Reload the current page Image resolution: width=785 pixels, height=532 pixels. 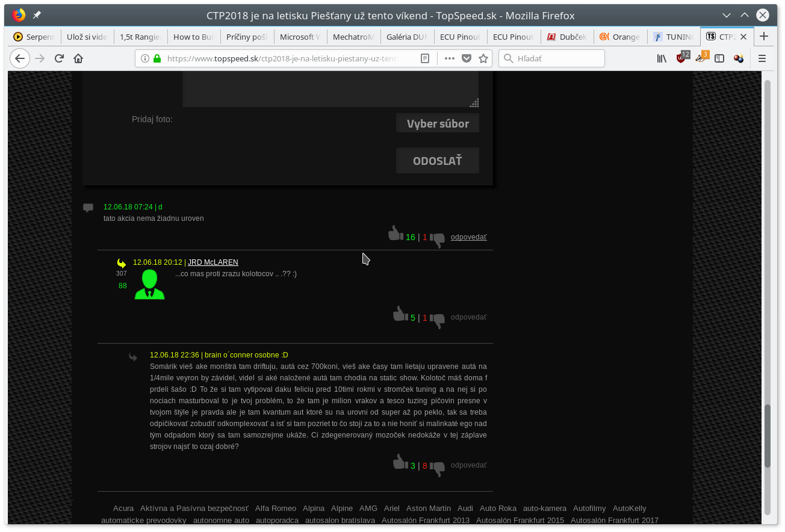59,58
